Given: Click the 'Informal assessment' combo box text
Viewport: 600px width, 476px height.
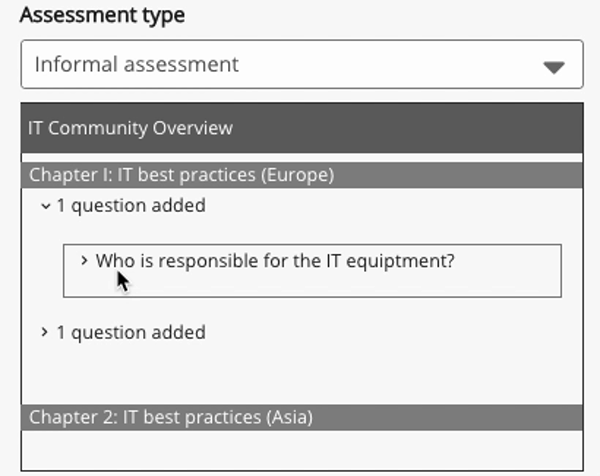Looking at the screenshot, I should coord(137,65).
